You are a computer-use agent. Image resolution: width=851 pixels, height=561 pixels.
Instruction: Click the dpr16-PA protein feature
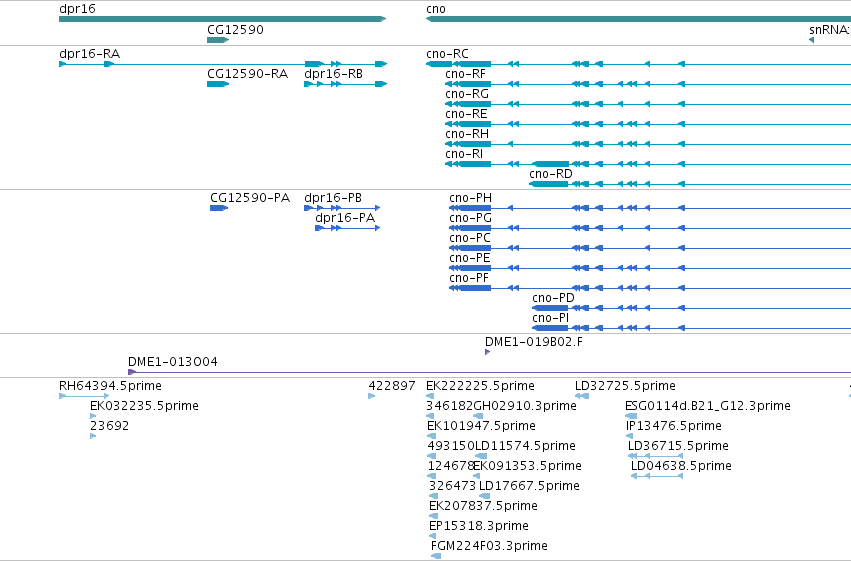pos(348,228)
